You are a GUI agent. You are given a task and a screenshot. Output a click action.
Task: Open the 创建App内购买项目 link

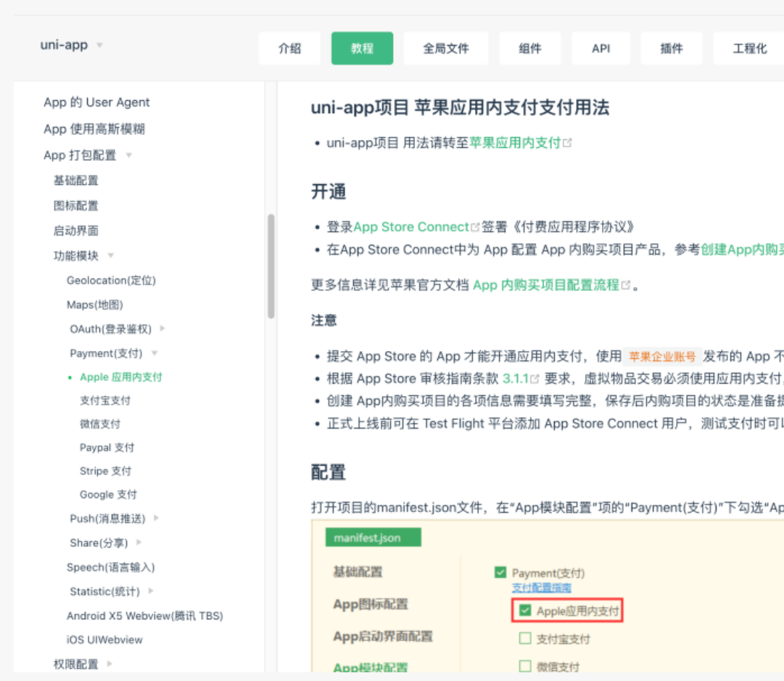pos(741,249)
